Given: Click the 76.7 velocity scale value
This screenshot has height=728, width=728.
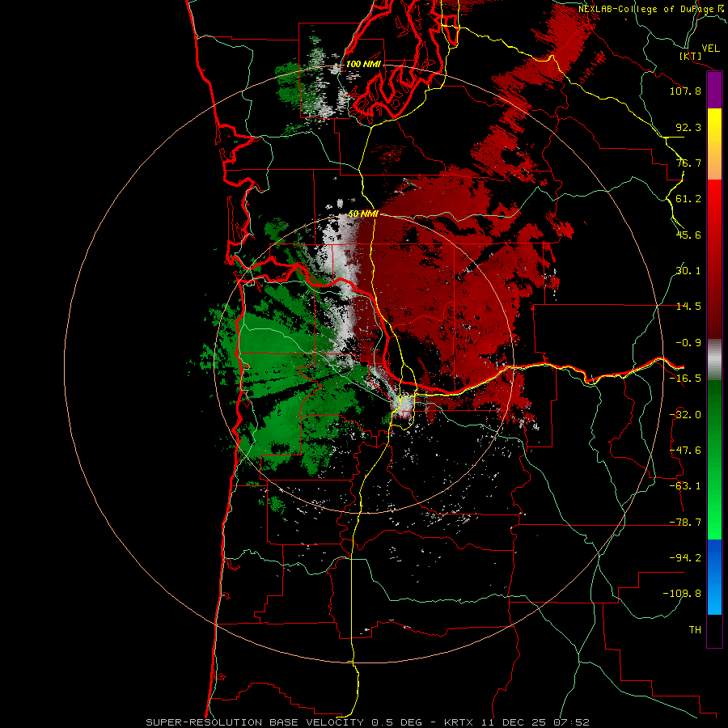Looking at the screenshot, I should tap(688, 163).
